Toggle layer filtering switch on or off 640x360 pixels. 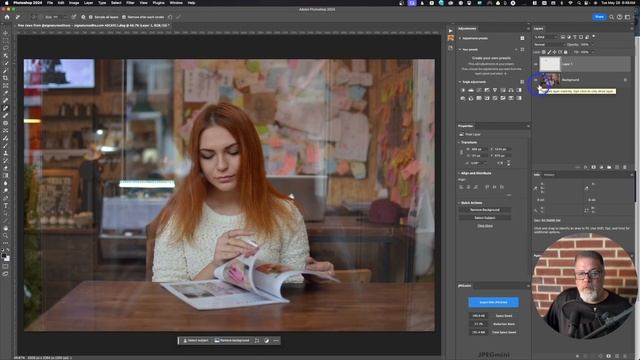(593, 36)
